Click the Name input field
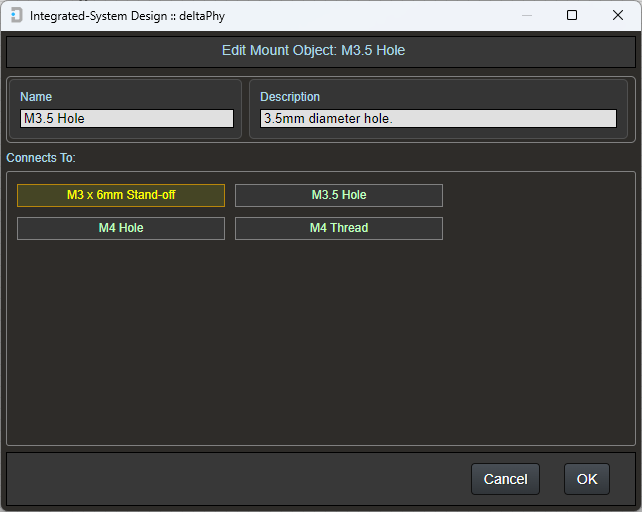This screenshot has height=512, width=642. pos(127,118)
